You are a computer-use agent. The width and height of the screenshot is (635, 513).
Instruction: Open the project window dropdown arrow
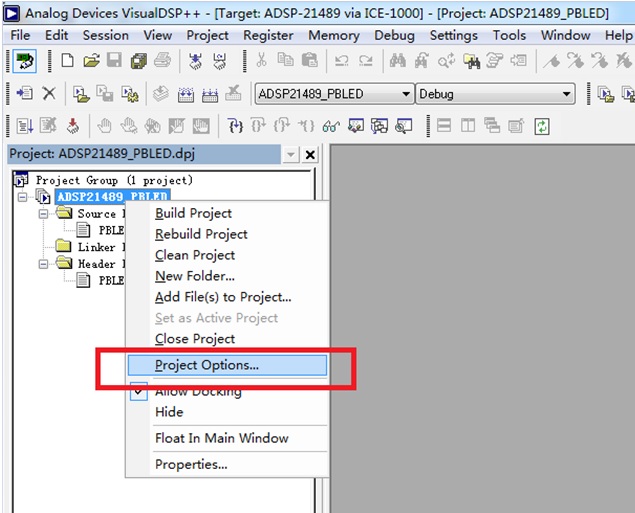[x=291, y=155]
